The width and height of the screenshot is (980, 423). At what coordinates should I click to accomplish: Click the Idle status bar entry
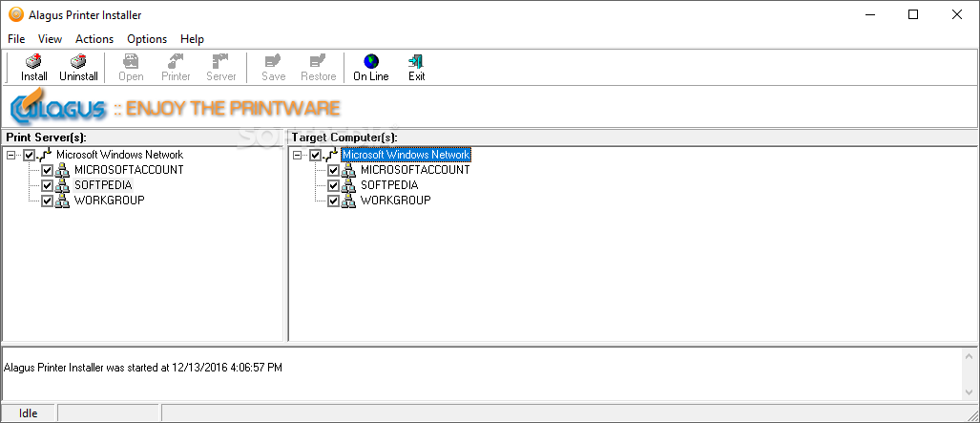(28, 413)
